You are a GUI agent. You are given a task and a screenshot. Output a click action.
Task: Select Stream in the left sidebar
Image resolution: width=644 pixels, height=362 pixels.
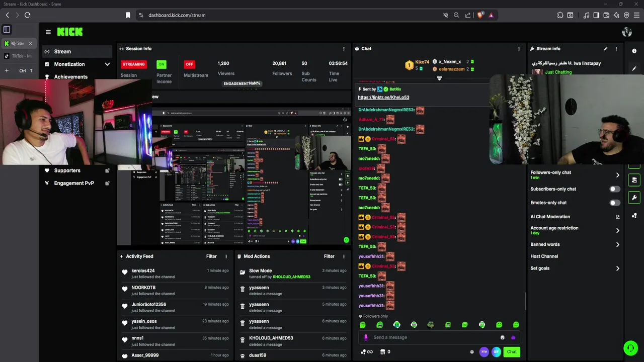77,51
